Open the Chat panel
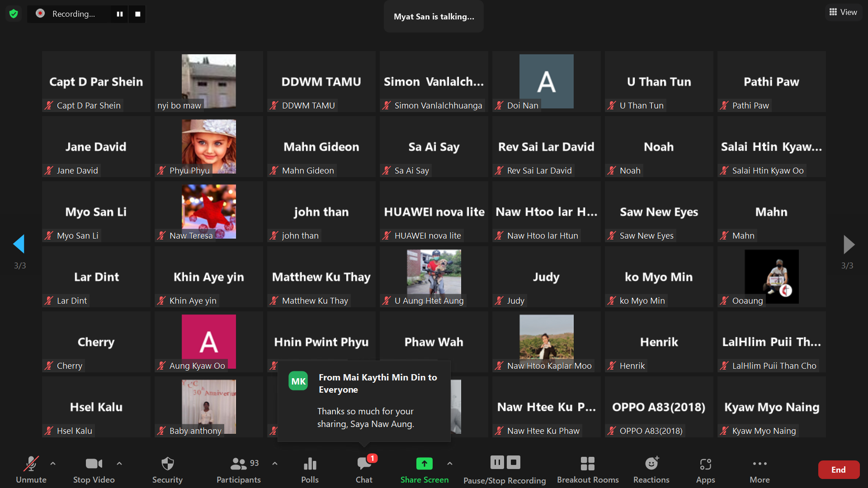This screenshot has height=488, width=868. (364, 464)
